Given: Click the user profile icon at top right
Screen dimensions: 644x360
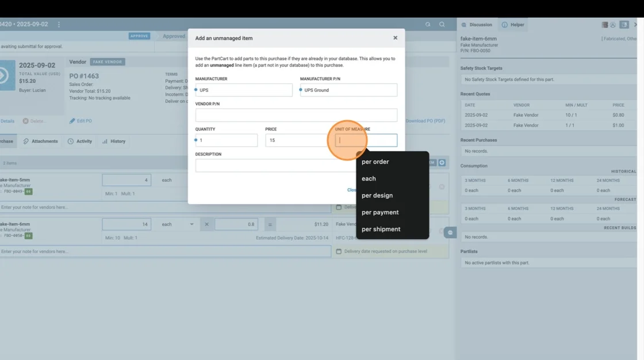Looking at the screenshot, I should [613, 25].
